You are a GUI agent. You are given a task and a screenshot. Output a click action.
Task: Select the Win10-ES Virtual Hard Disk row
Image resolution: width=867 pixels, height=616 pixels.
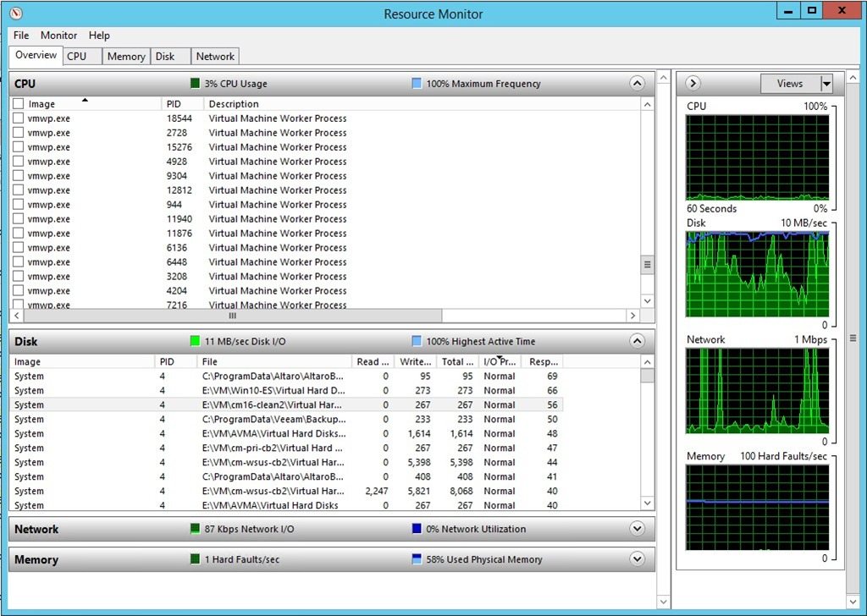tap(286, 391)
